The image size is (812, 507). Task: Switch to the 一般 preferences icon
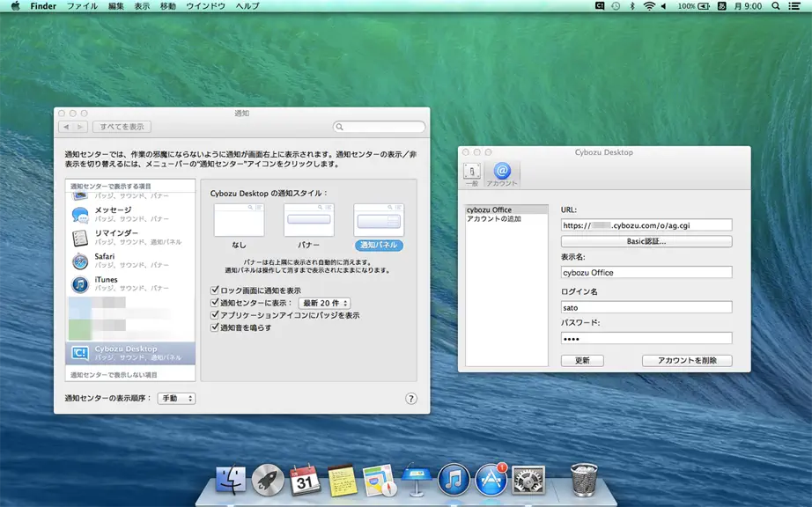tap(472, 174)
